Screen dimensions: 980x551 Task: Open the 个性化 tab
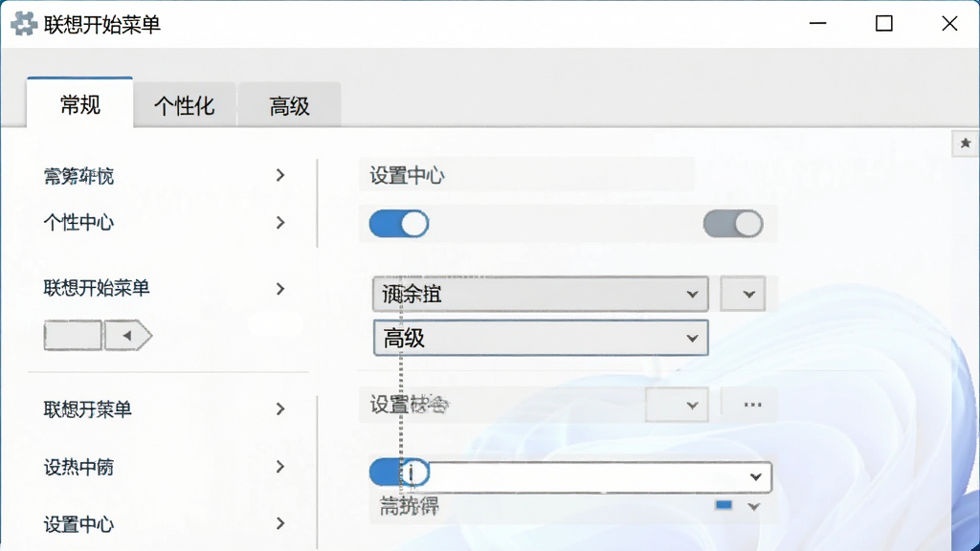pos(185,105)
